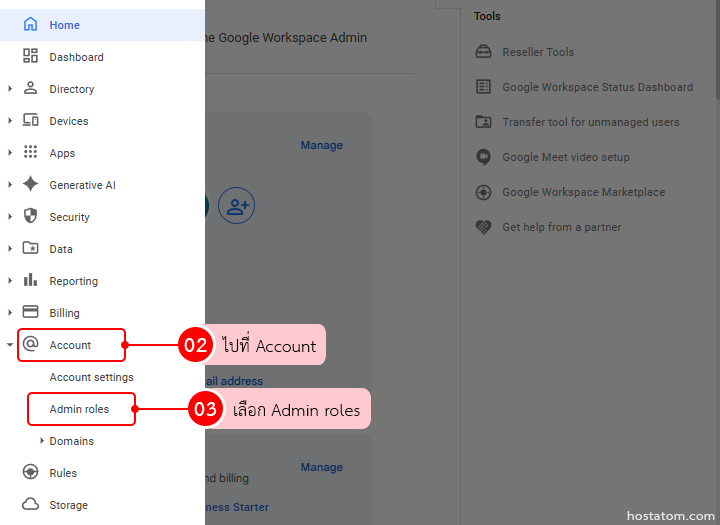This screenshot has width=720, height=525.
Task: Click the Security shield icon
Action: (x=30, y=216)
